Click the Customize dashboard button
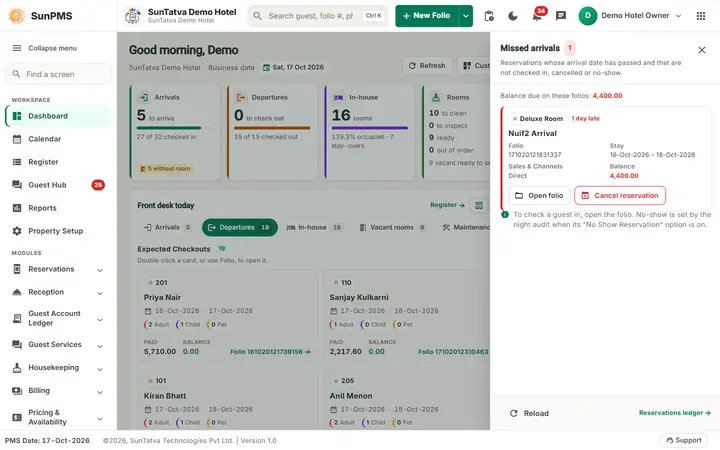This screenshot has height=450, width=720. [474, 66]
